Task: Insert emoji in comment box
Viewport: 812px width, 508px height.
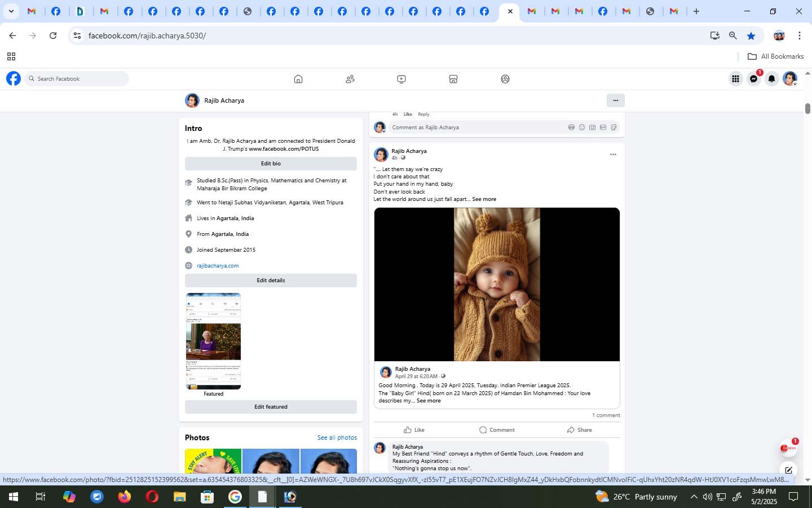Action: coord(582,128)
